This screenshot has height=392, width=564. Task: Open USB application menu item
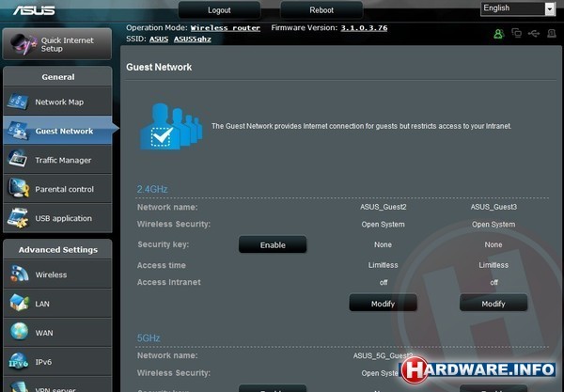[57, 218]
